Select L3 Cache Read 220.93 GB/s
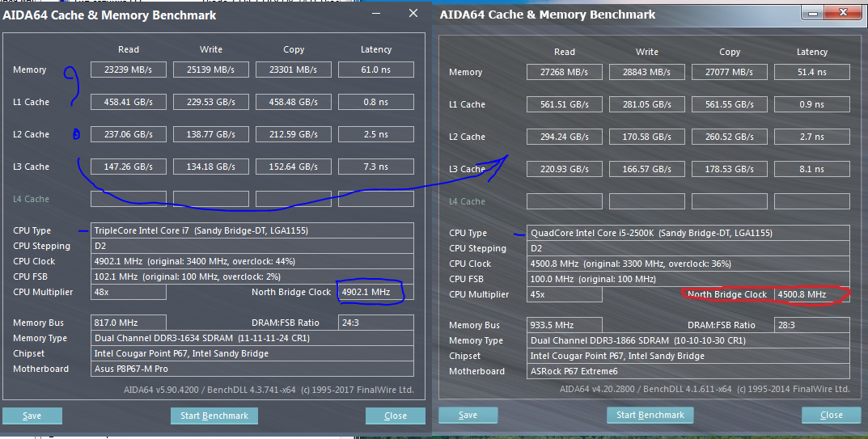 (x=564, y=169)
